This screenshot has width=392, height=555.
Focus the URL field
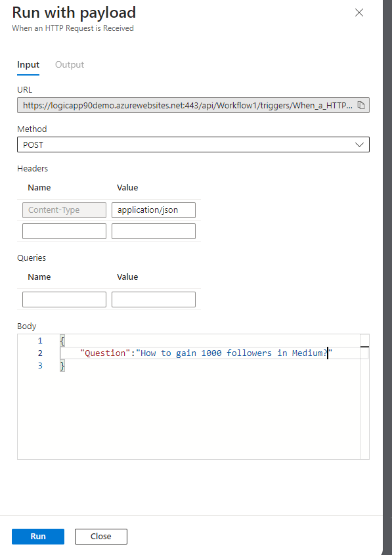click(x=188, y=105)
